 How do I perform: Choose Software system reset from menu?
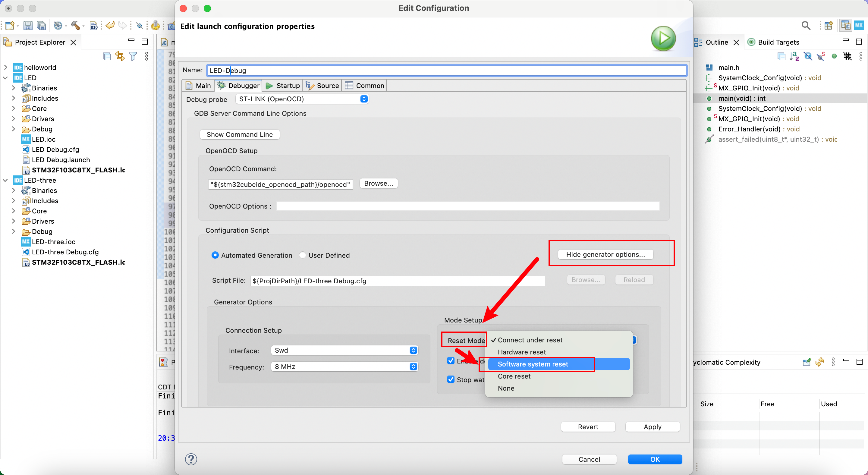559,364
